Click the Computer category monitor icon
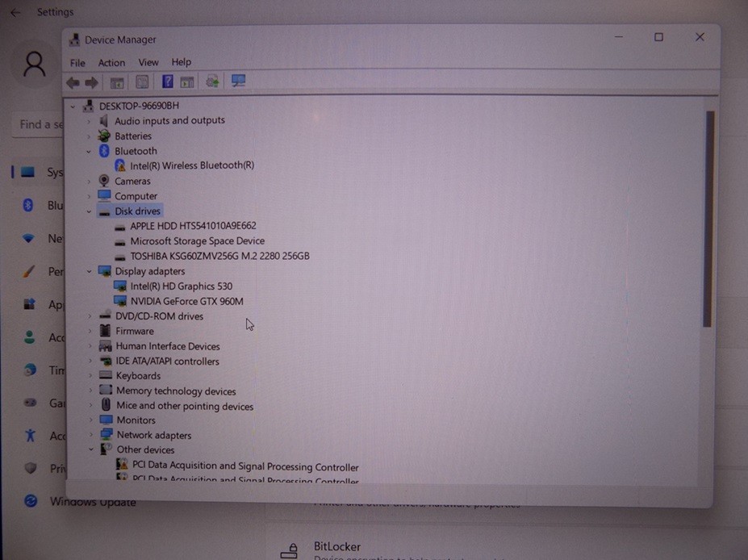This screenshot has height=560, width=748. (104, 195)
